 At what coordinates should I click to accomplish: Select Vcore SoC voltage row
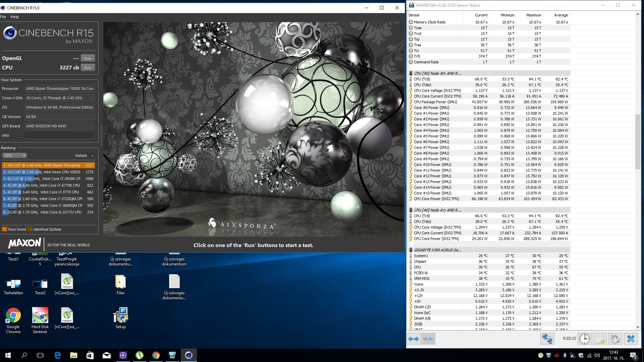(x=489, y=313)
